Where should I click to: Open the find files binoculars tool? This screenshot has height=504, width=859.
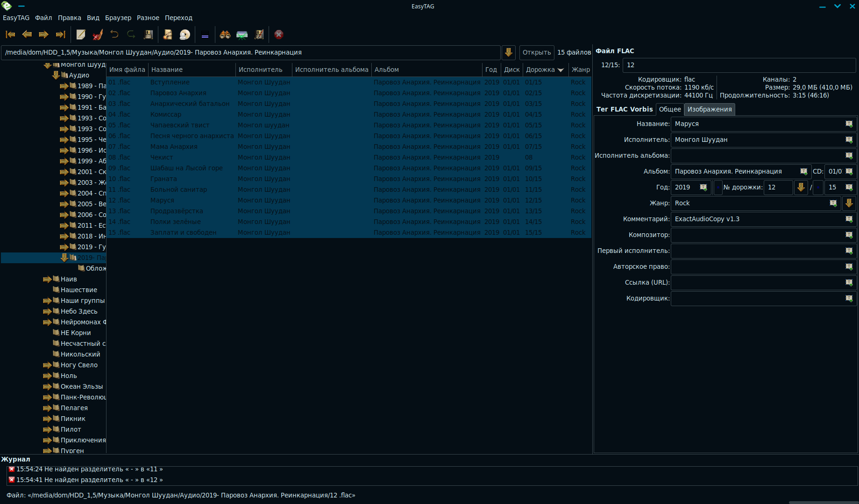225,35
